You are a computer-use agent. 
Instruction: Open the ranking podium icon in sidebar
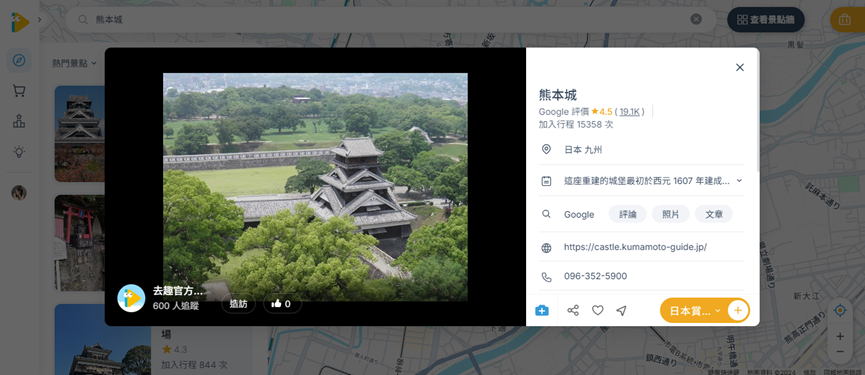pyautogui.click(x=19, y=121)
